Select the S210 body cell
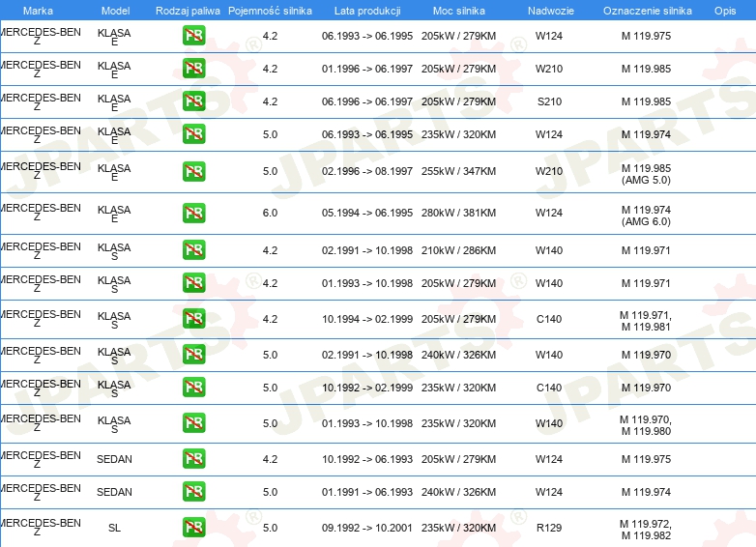 click(549, 101)
